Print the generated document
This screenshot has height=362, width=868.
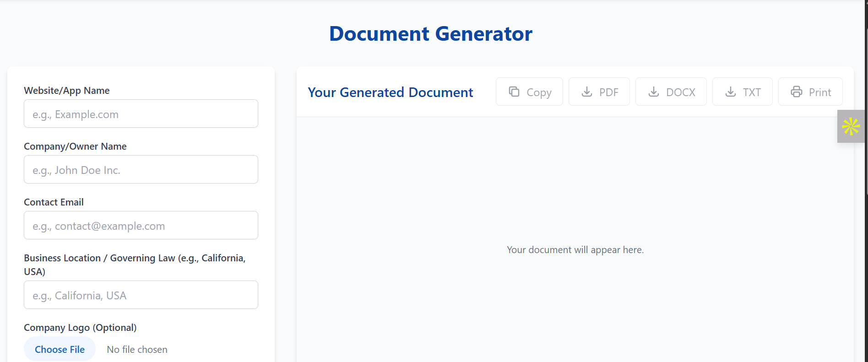tap(810, 92)
